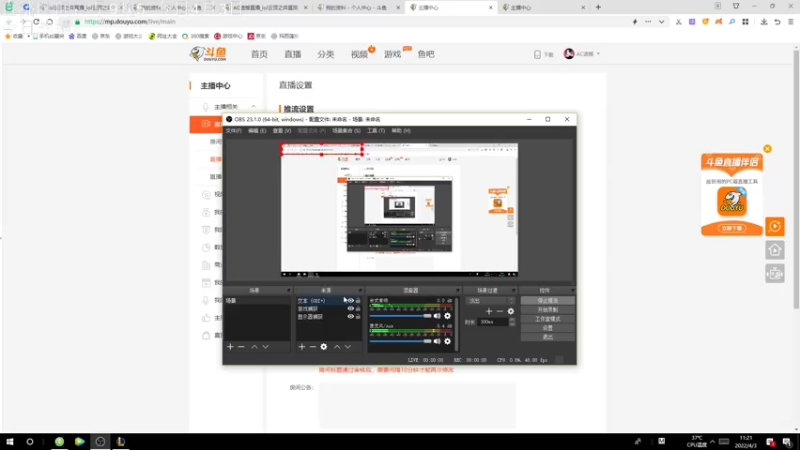800x450 pixels.
Task: Remove the selected scene with the minus icon
Action: tap(241, 347)
